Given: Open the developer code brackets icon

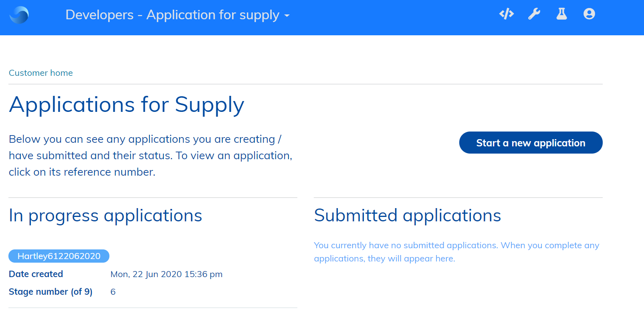Looking at the screenshot, I should pyautogui.click(x=507, y=14).
